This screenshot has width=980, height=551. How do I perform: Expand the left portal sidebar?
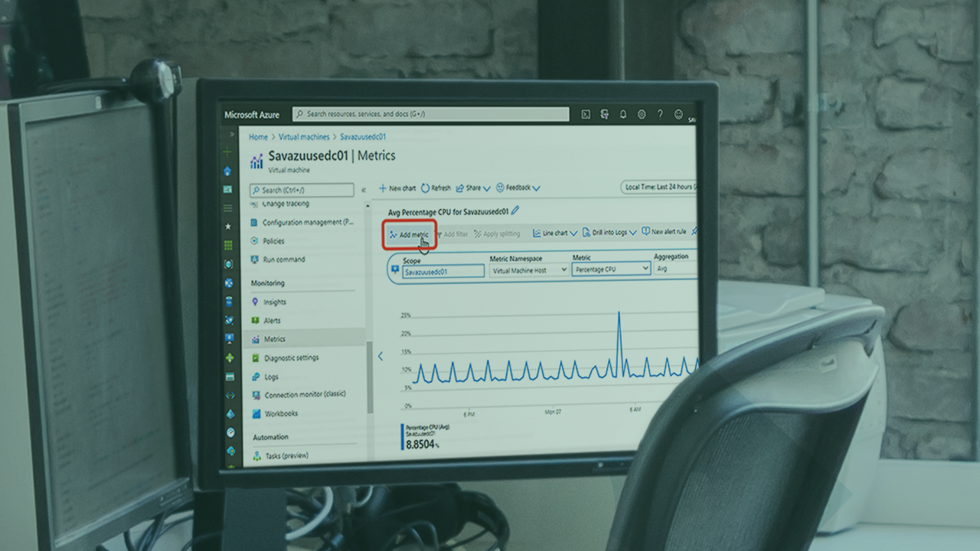(x=227, y=134)
